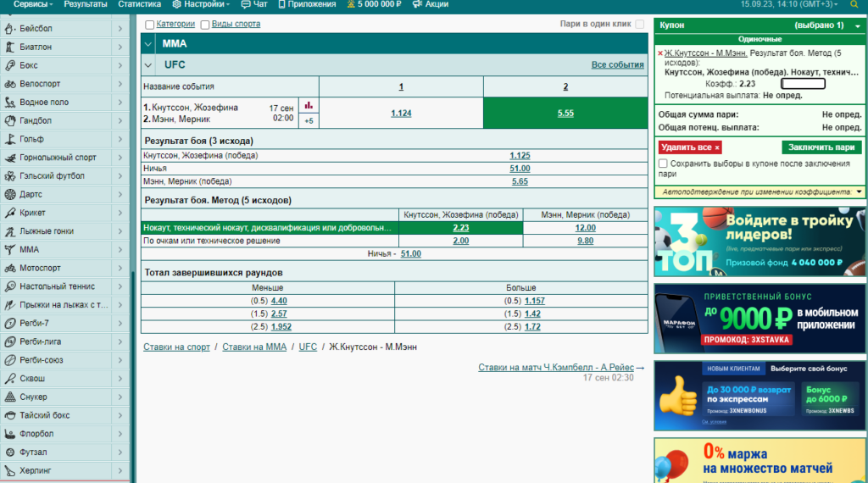Open the Motorsport icon
Image resolution: width=868 pixels, height=483 pixels.
tap(10, 268)
